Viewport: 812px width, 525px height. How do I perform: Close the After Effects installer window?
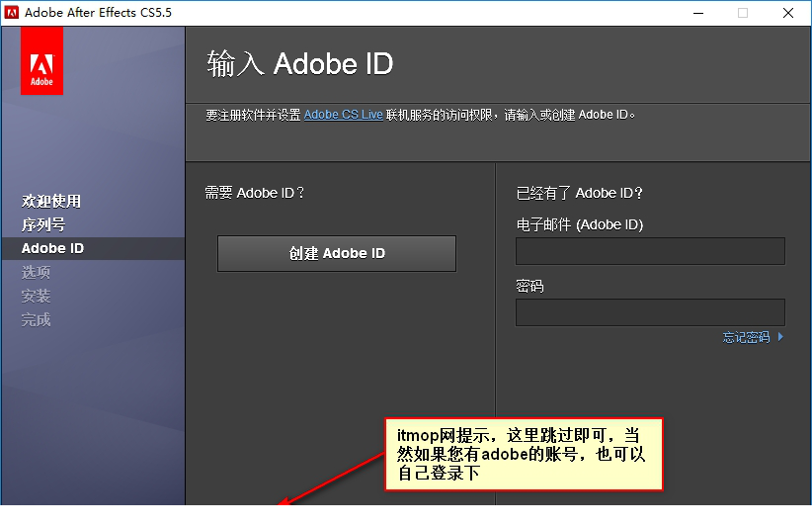tap(788, 13)
